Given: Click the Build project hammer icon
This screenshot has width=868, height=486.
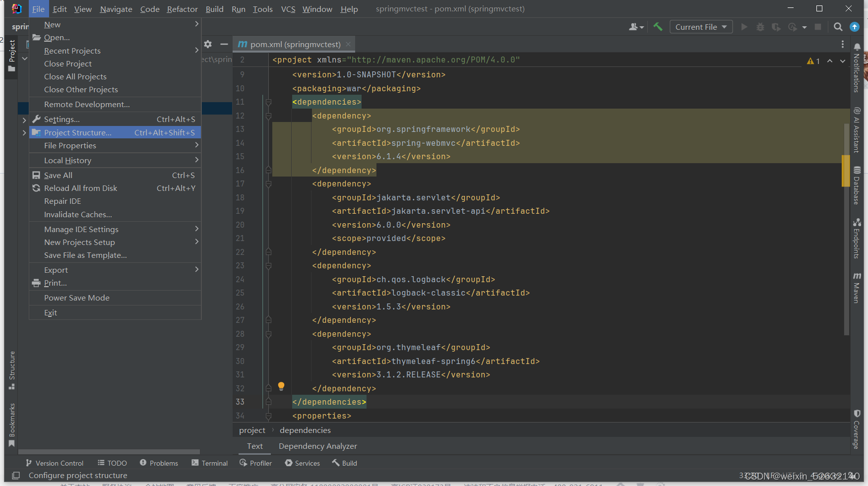Looking at the screenshot, I should pos(658,27).
